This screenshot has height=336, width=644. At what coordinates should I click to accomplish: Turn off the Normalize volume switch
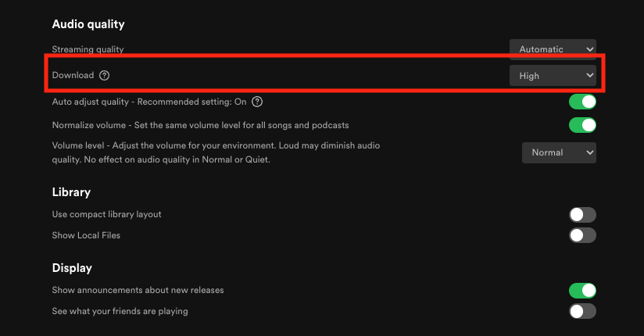(582, 125)
